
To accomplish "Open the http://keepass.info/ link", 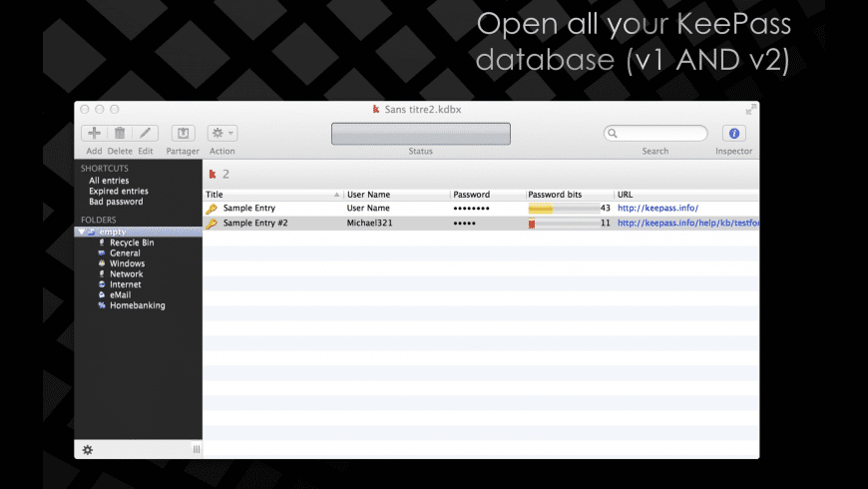I will 657,209.
